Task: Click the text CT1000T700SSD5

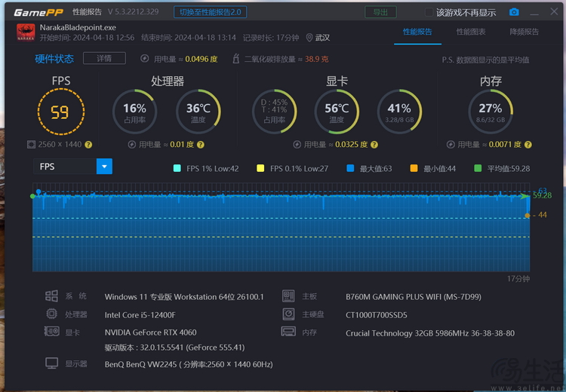Action: pyautogui.click(x=376, y=315)
